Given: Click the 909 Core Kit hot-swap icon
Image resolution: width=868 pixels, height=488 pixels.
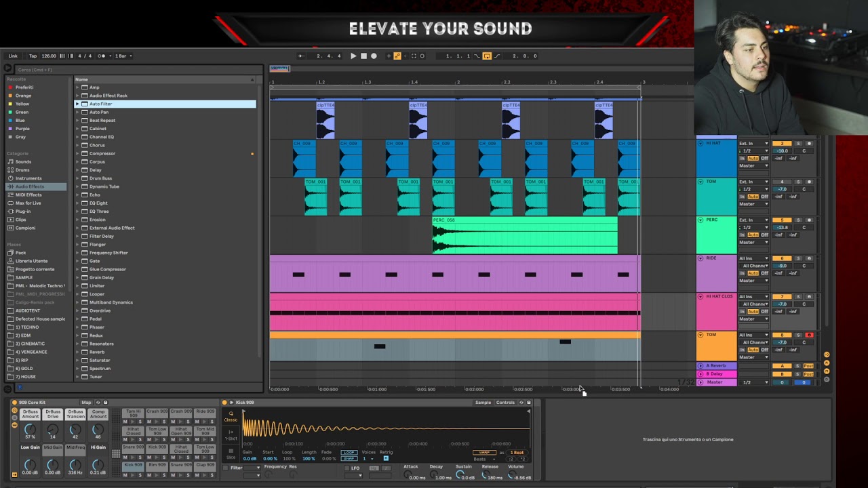Looking at the screenshot, I should 98,403.
